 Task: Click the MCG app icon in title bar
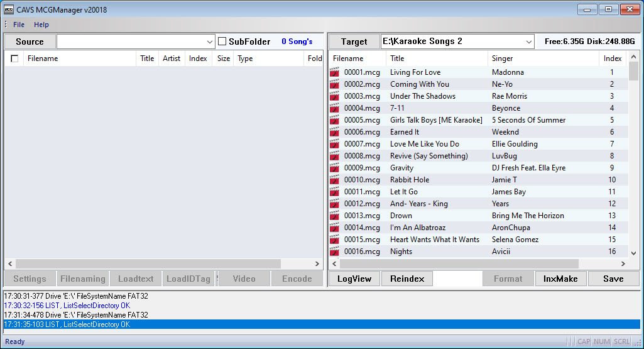9,9
